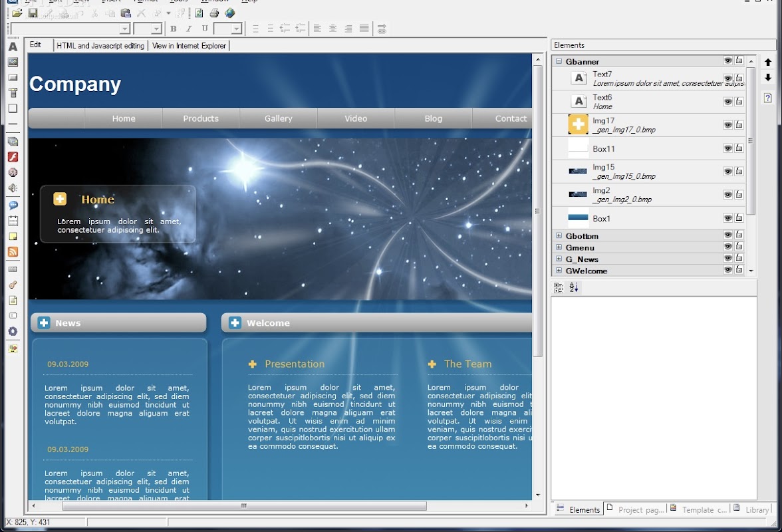Click the Print icon in toolbar
Image resolution: width=782 pixels, height=532 pixels.
(x=214, y=13)
